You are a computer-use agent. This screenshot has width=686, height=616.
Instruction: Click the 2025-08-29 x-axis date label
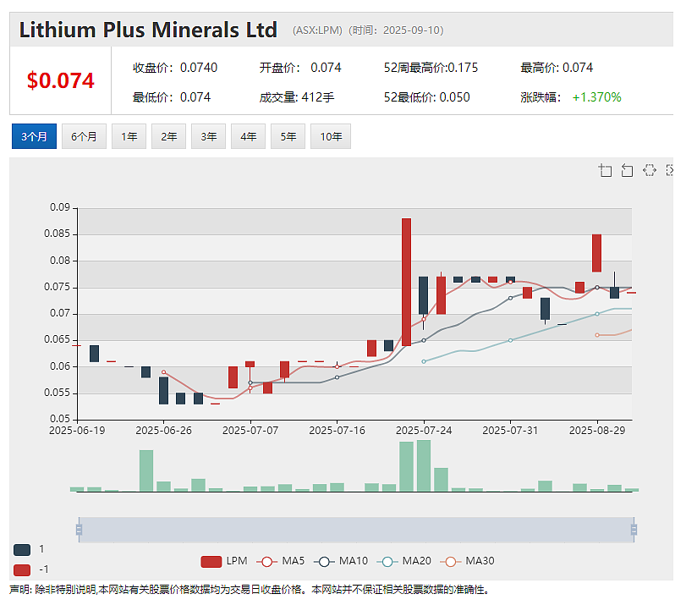[x=597, y=431]
